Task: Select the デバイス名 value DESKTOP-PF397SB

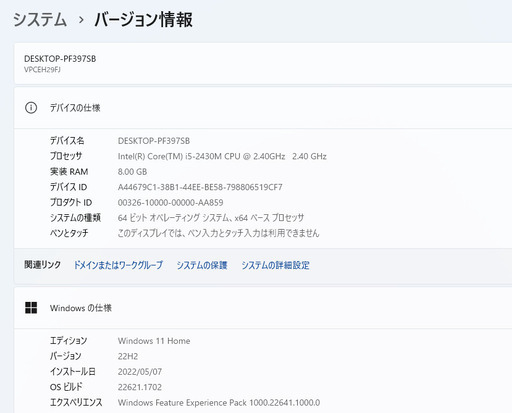Action: coord(154,141)
